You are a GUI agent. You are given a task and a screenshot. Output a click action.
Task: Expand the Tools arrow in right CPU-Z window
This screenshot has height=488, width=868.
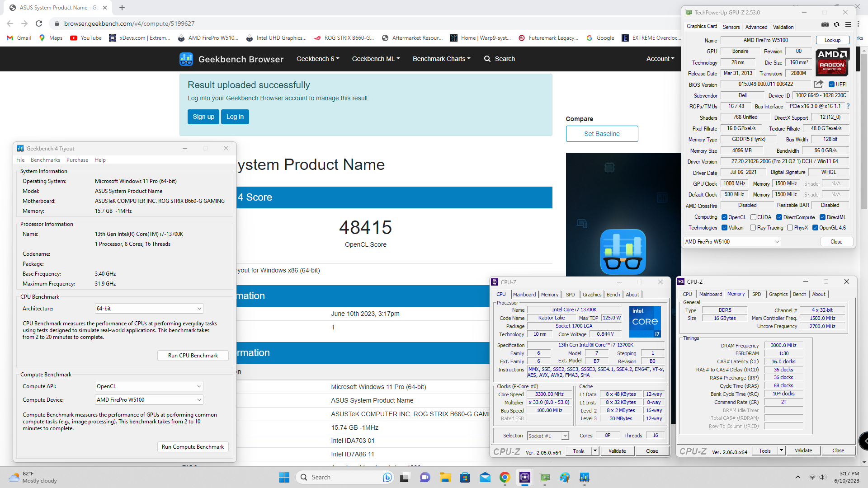point(781,450)
